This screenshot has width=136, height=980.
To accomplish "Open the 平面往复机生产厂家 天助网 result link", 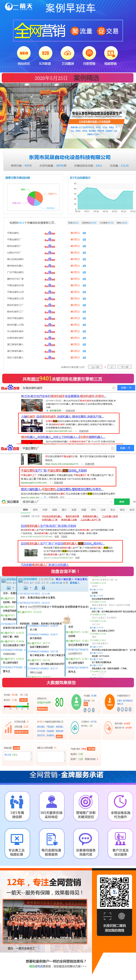I will pos(54,470).
